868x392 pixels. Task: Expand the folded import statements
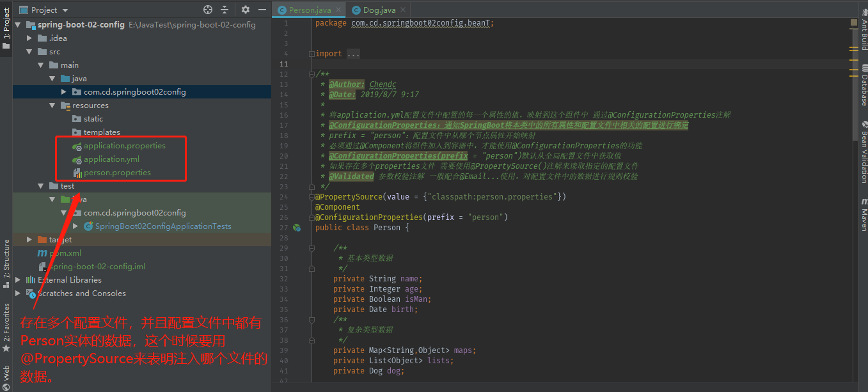click(312, 54)
